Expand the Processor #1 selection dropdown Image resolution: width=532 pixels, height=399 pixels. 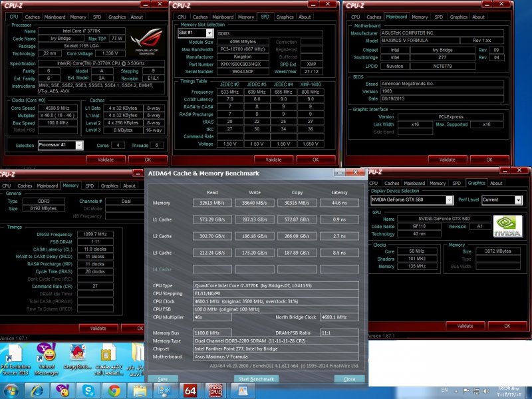click(x=78, y=145)
